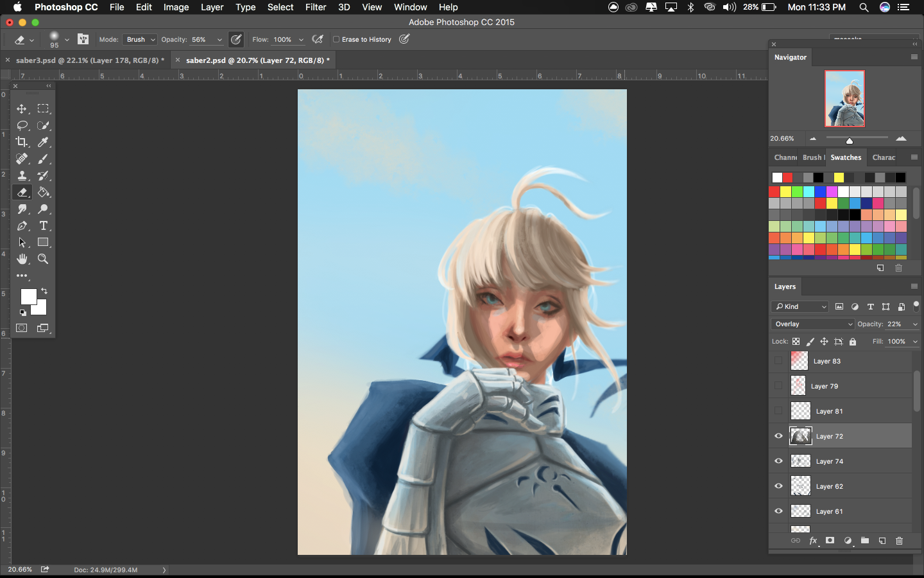Lock all layer attributes
Screen dimensions: 924x578
(853, 342)
